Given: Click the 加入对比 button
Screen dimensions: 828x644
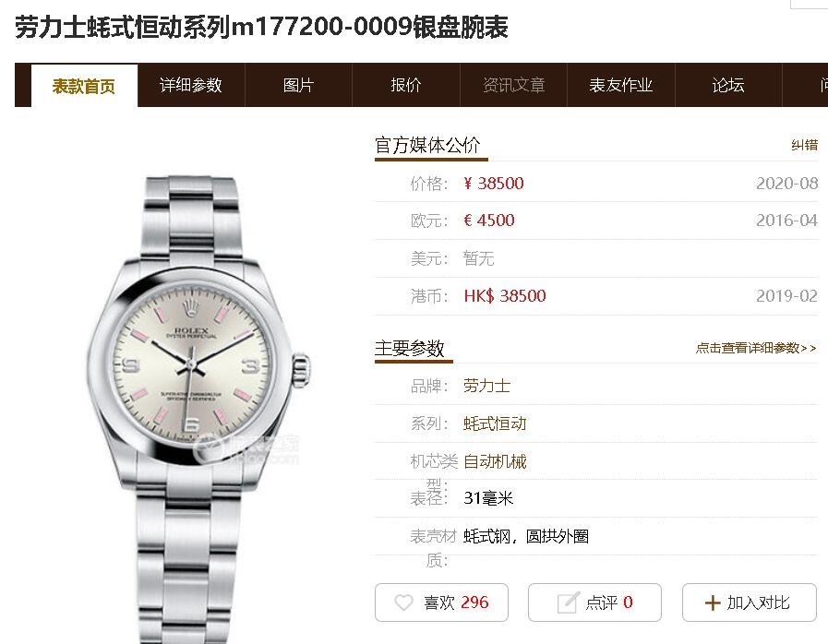Looking at the screenshot, I should coord(750,602).
